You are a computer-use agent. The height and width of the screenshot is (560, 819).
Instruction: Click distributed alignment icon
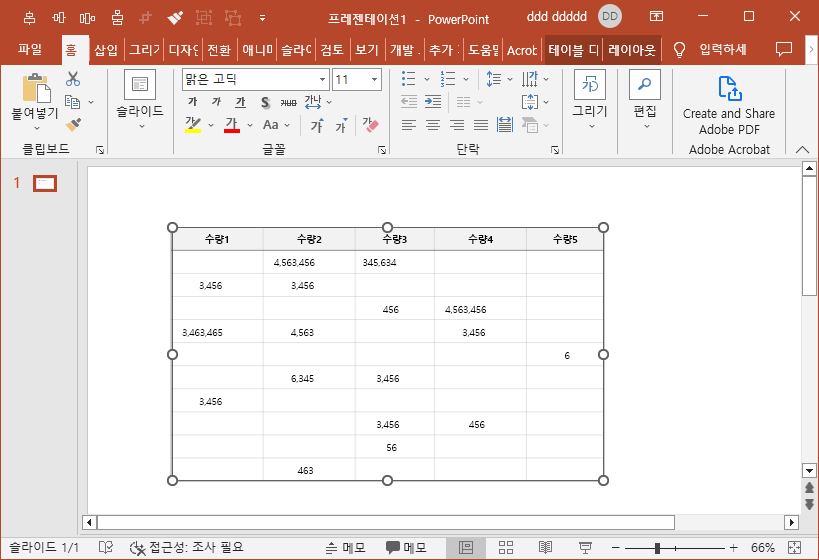point(505,125)
